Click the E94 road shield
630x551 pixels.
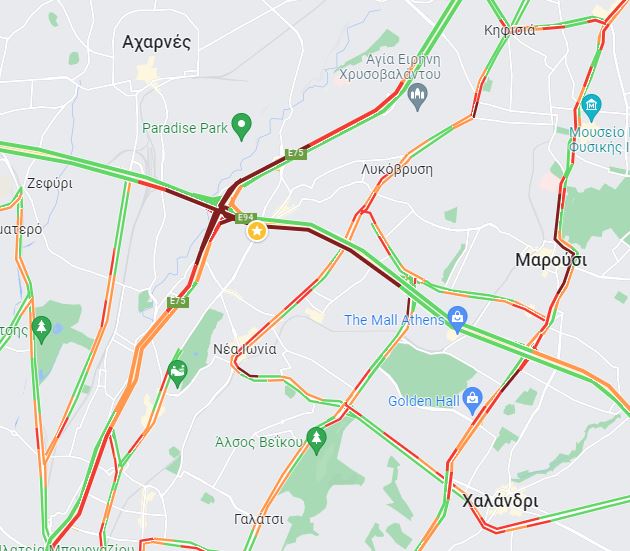click(245, 218)
